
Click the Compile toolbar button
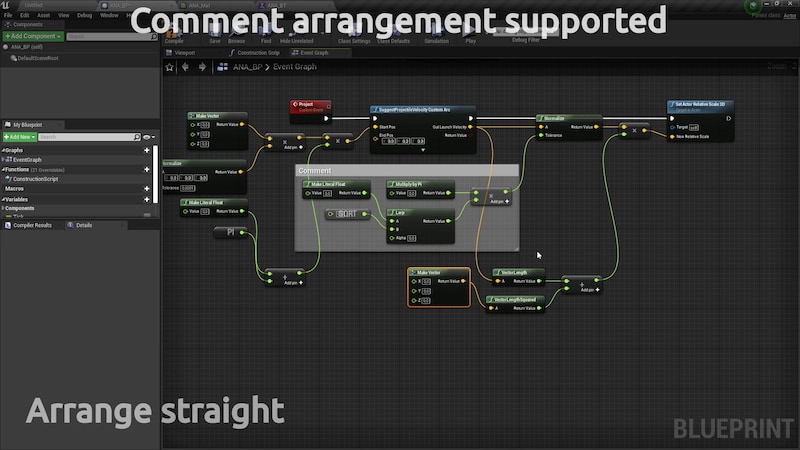tap(174, 36)
